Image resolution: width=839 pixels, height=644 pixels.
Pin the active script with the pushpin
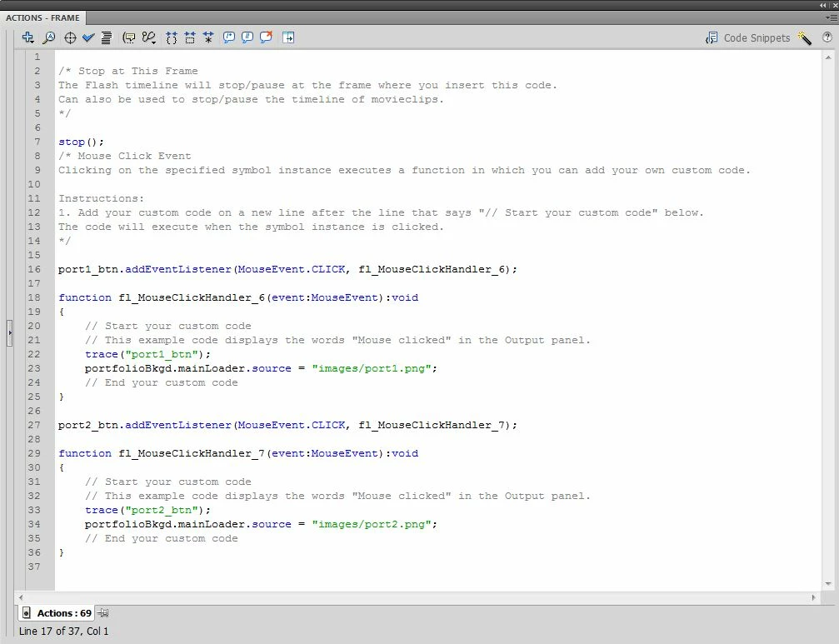click(103, 613)
